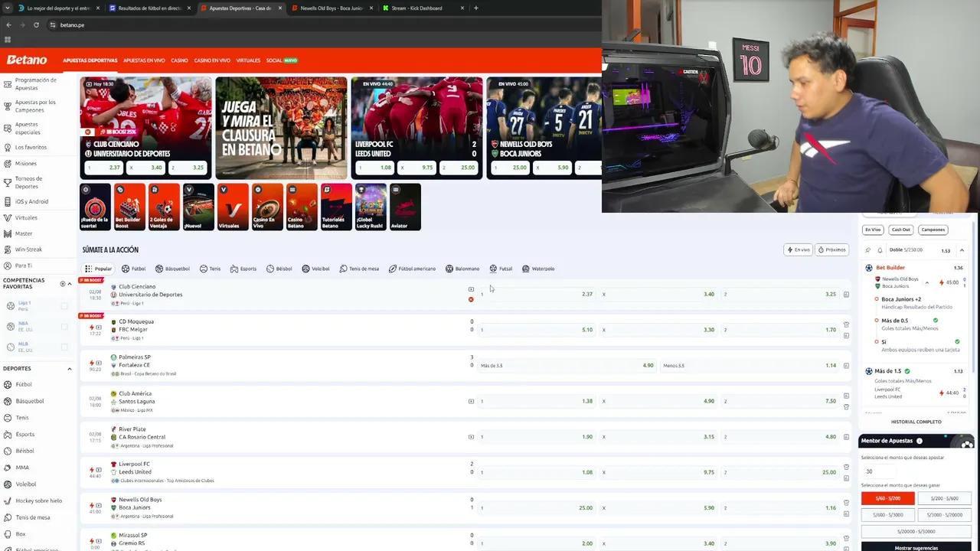Bet on Boca Juniors win at 1.16
980x551 pixels.
[779, 508]
